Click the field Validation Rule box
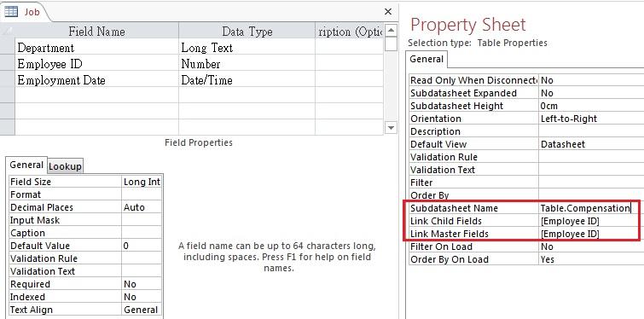 click(142, 258)
